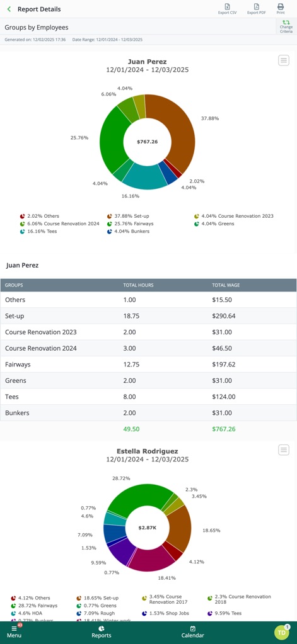
Task: Sort table by TOTAL WAGE column header
Action: (226, 285)
